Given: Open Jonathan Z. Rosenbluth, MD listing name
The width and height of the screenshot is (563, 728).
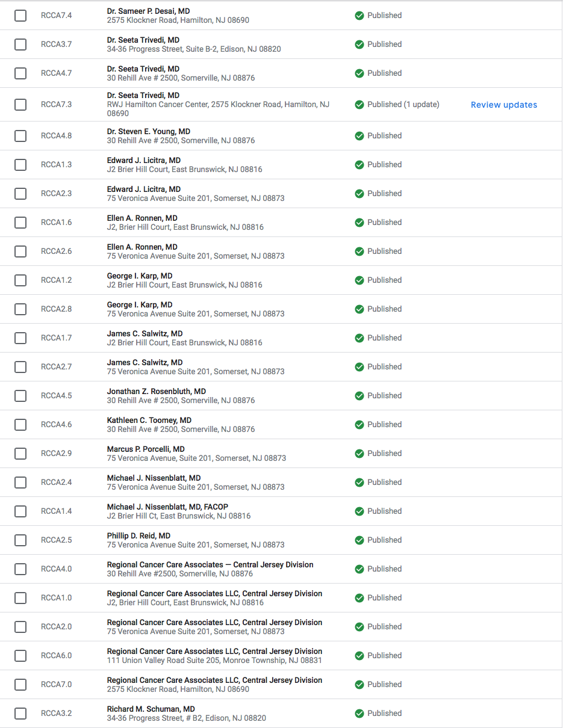Looking at the screenshot, I should point(157,392).
